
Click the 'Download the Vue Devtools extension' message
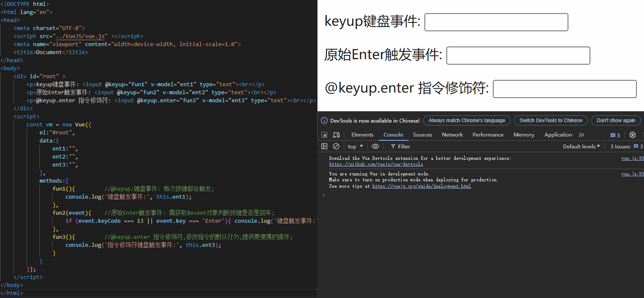[420, 158]
